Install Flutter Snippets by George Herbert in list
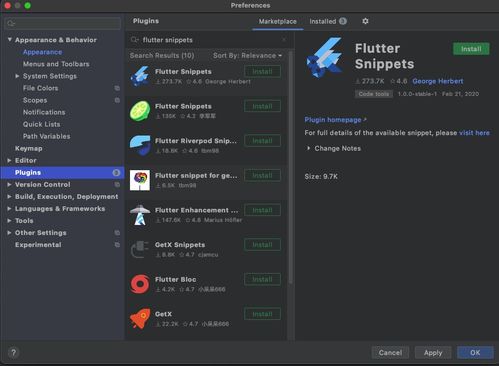 click(x=262, y=71)
